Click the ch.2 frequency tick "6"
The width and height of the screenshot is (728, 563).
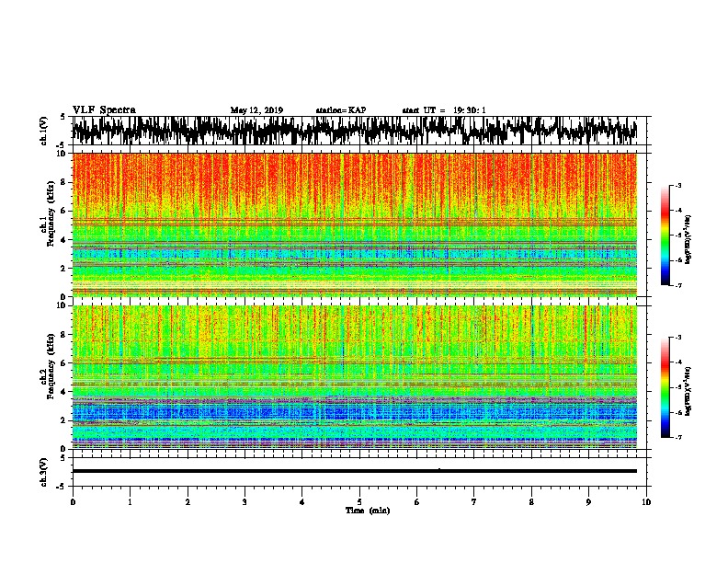[x=65, y=363]
